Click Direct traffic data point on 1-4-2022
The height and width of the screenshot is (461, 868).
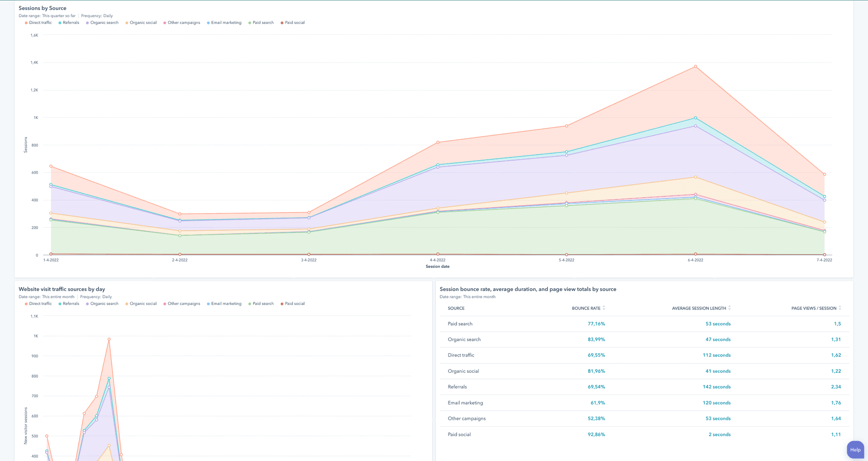pos(51,166)
